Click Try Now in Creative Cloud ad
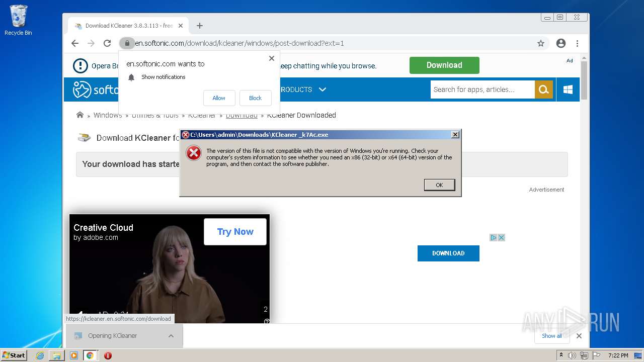Viewport: 644px width, 362px height. click(235, 232)
